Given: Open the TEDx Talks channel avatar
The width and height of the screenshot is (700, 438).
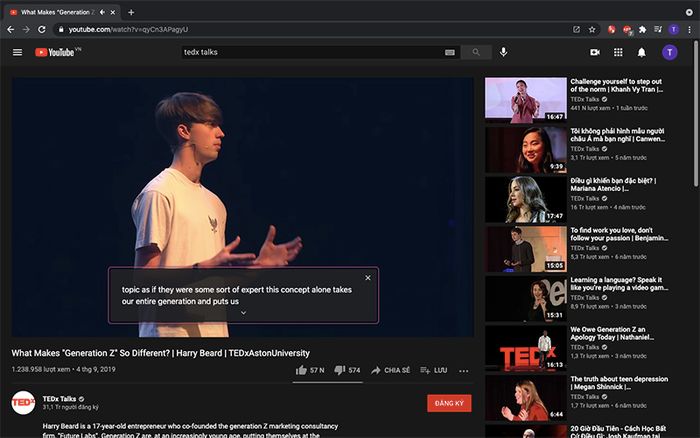Looking at the screenshot, I should (23, 403).
